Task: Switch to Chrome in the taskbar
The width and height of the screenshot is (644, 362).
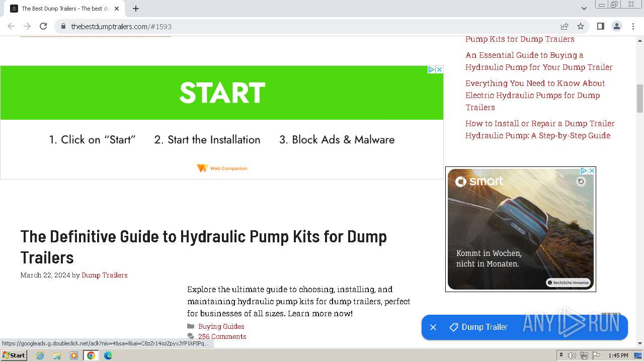Action: point(91,355)
